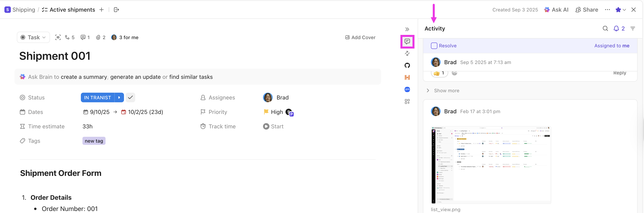
Task: Open the Task type dropdown
Action: tap(33, 37)
